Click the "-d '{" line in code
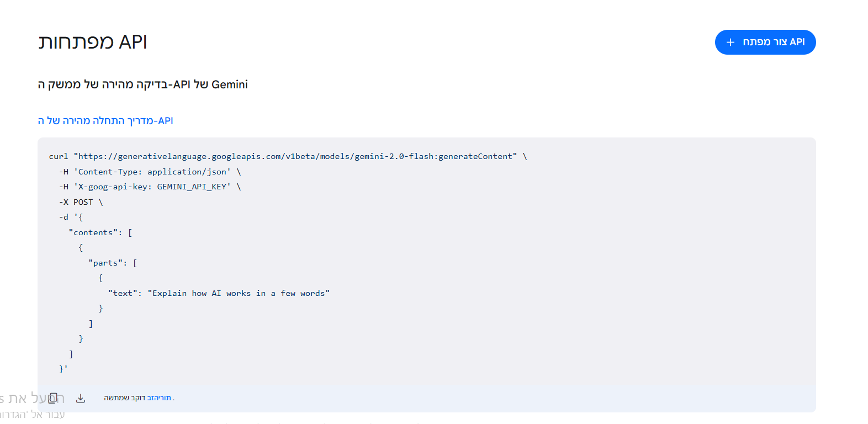Viewport: 868px width, 424px height. click(x=71, y=218)
